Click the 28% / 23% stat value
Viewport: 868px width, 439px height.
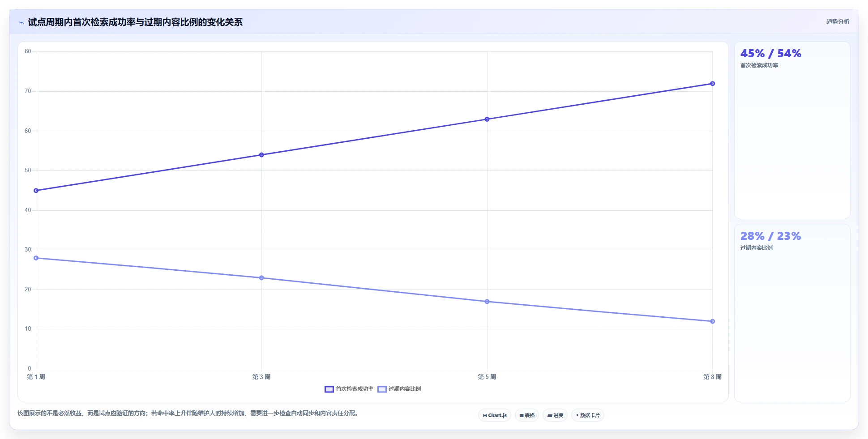point(770,236)
